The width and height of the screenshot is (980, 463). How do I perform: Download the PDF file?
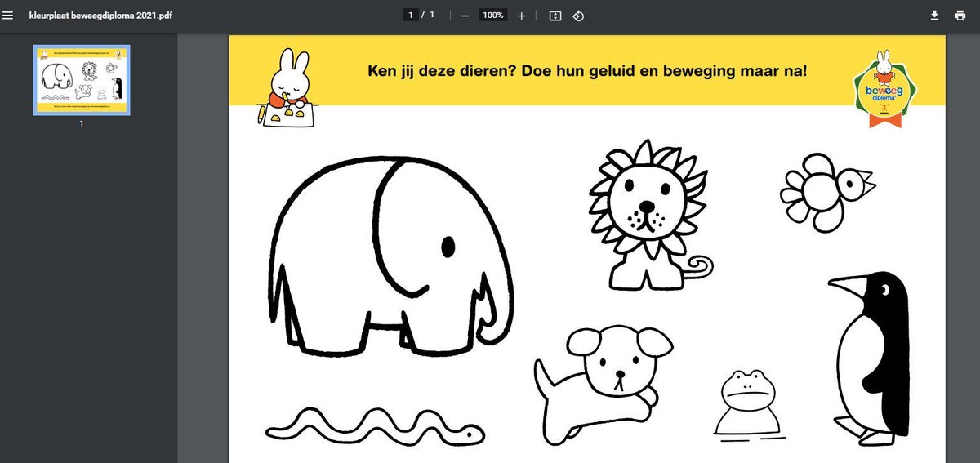click(x=934, y=16)
